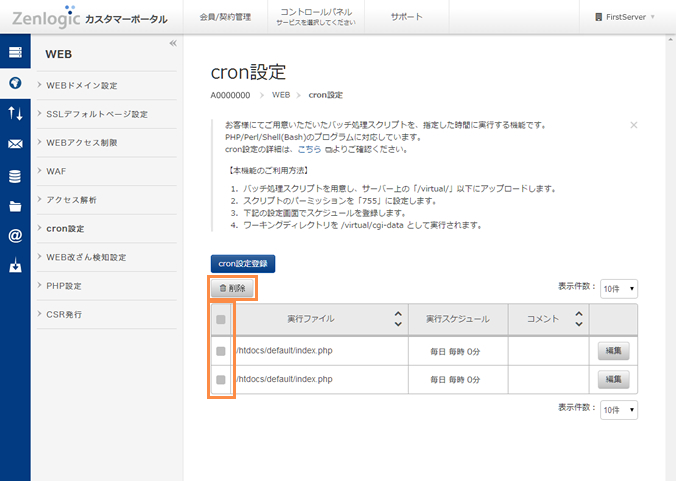Click the こちら details link
This screenshot has height=481, width=676.
click(x=309, y=149)
